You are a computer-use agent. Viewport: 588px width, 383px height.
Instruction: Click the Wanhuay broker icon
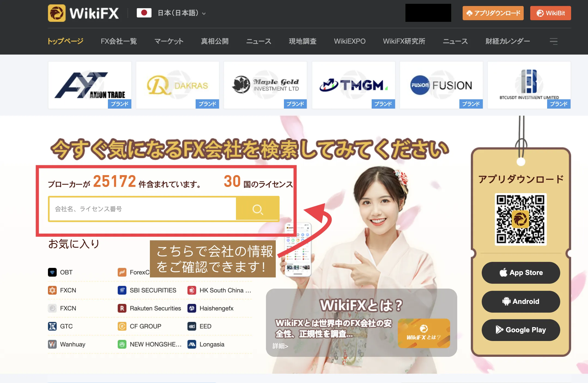click(52, 344)
